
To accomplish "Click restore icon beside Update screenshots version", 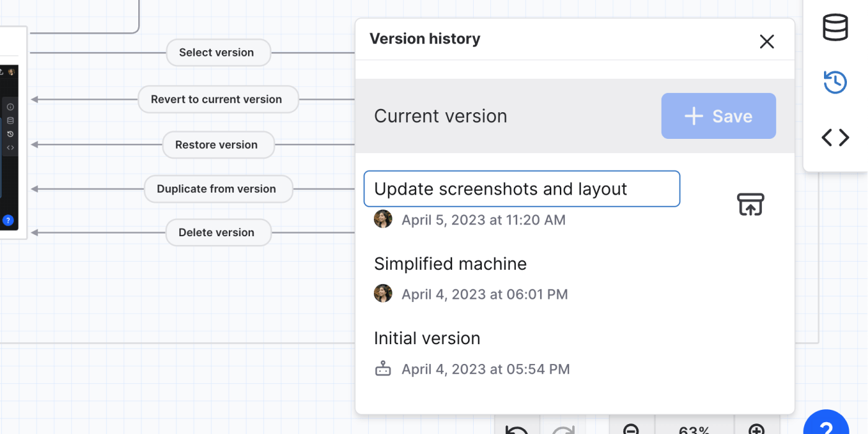I will (x=750, y=205).
